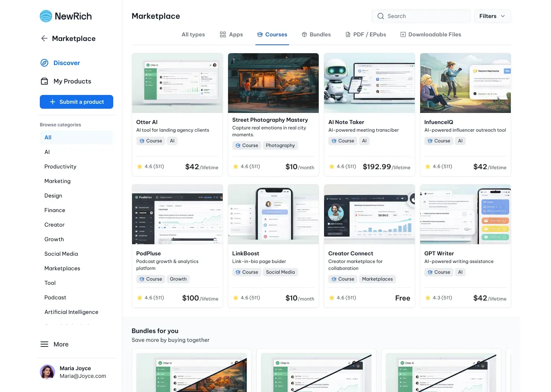Open the Discover section
This screenshot has height=392, width=551.
60,63
